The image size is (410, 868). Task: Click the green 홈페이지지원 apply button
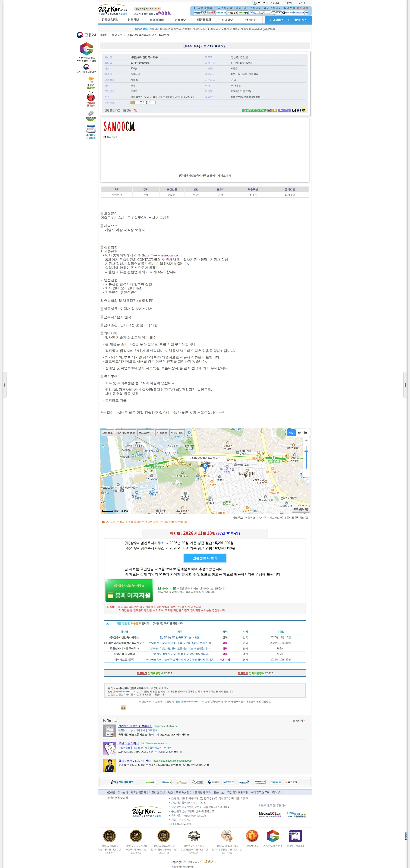tap(129, 590)
